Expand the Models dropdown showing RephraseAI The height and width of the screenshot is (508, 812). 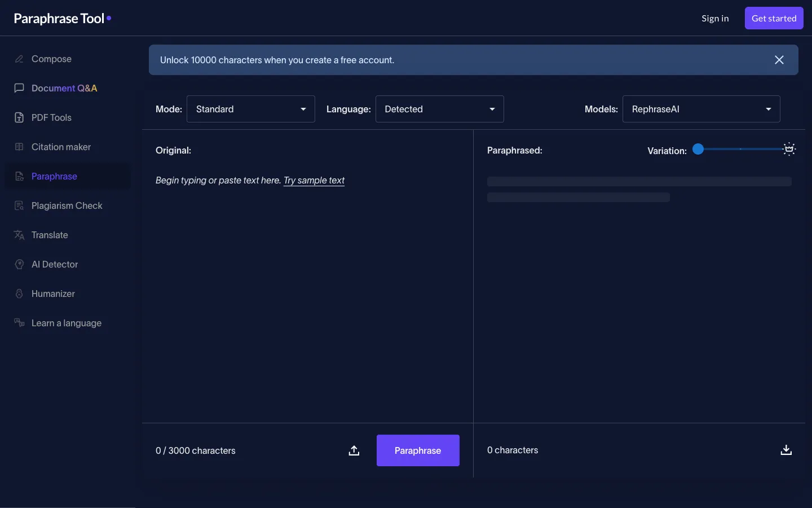coord(701,109)
